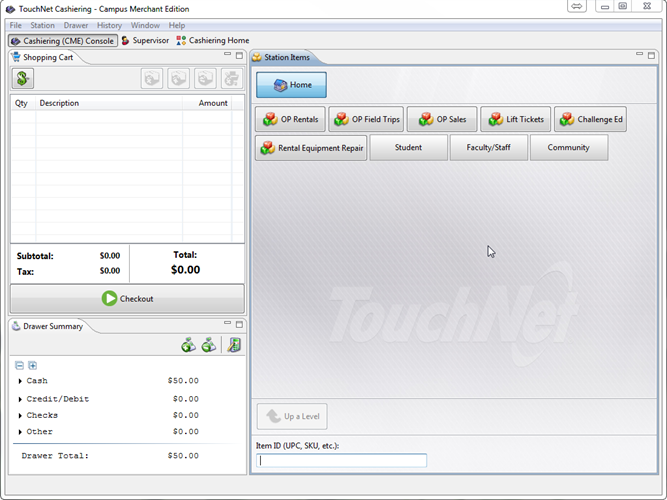Click the green dollar sign cart button
This screenshot has width=667, height=500.
coord(22,78)
